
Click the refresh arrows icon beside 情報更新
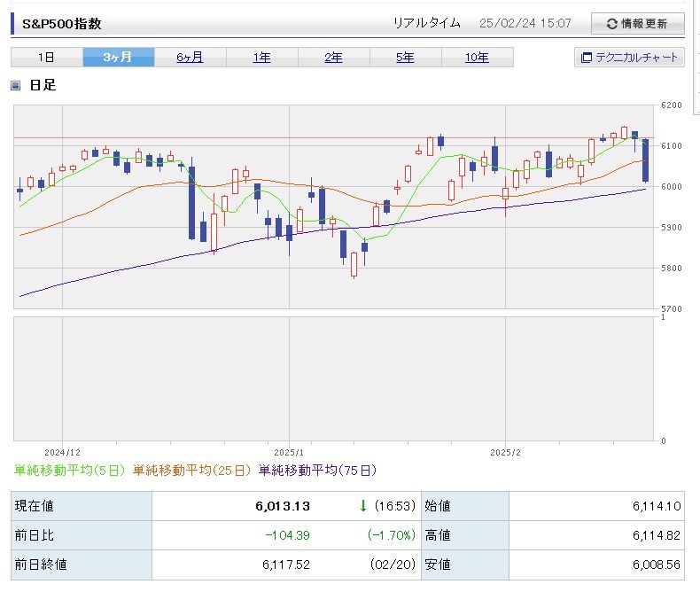pyautogui.click(x=611, y=24)
